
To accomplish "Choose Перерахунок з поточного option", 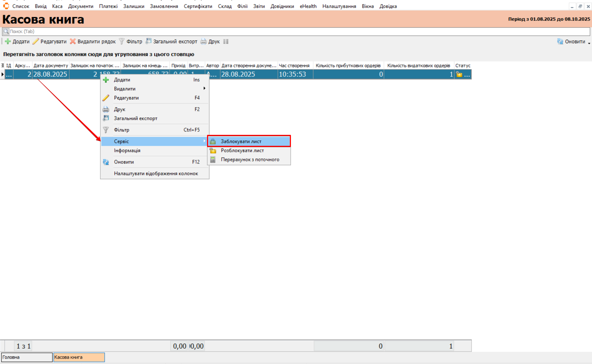I will (x=250, y=160).
